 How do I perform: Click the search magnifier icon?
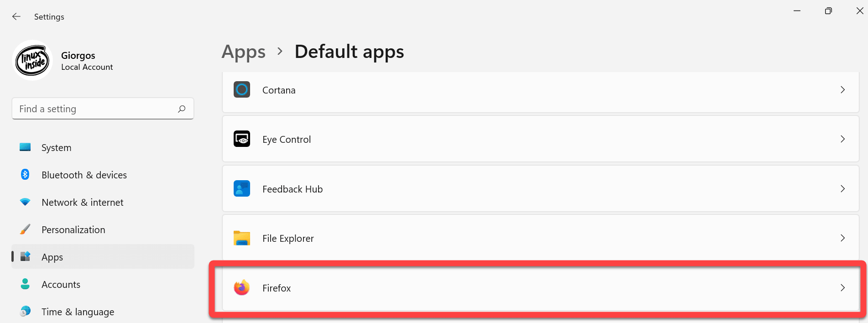pos(182,109)
